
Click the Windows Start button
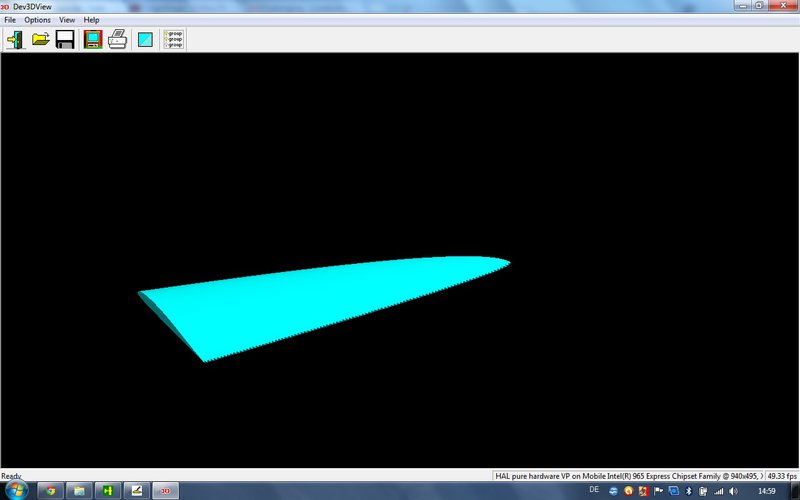pyautogui.click(x=16, y=490)
